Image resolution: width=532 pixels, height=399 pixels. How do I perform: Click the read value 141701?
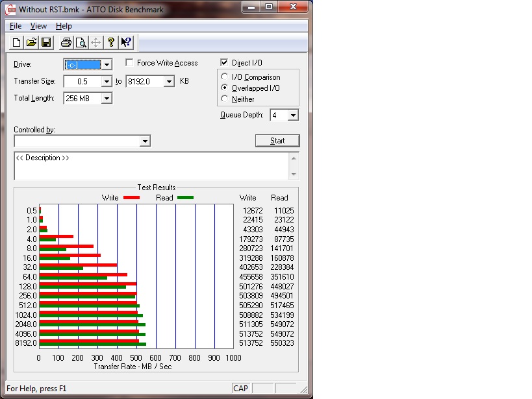click(282, 248)
